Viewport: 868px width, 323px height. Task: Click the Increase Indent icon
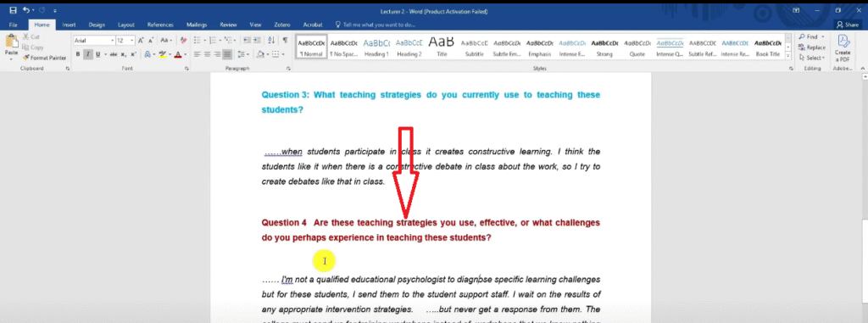pos(257,41)
